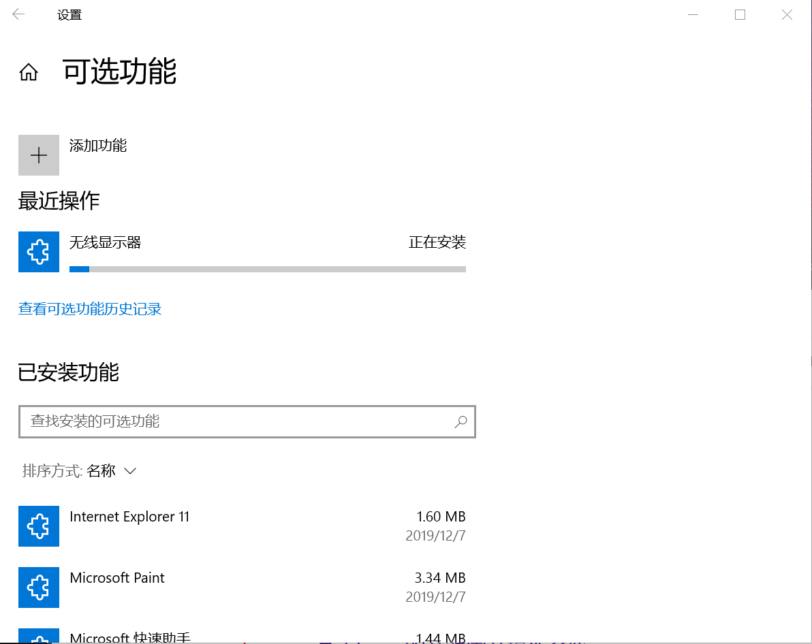Click the 无线显示器 installation progress bar
The width and height of the screenshot is (812, 644).
pos(268,269)
